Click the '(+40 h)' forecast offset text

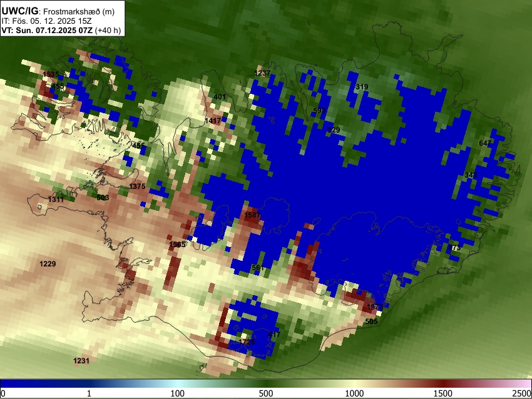pos(108,31)
